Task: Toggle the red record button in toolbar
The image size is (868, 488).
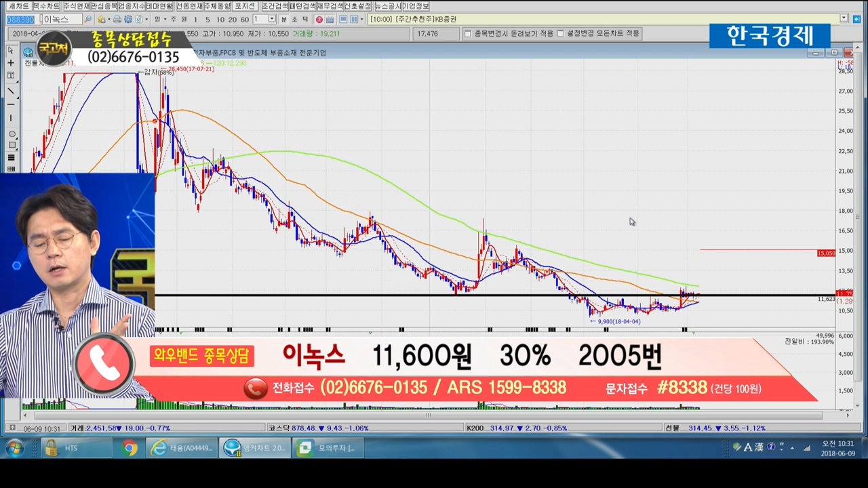Action: coord(319,20)
